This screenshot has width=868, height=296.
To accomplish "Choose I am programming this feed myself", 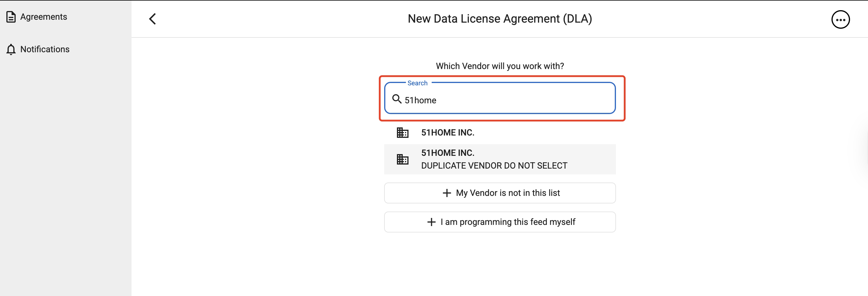I will click(508, 222).
